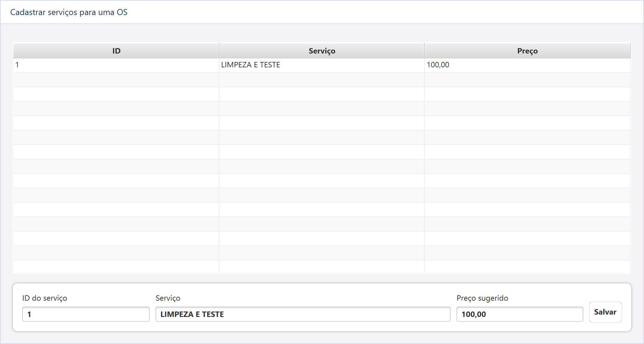Viewport: 644px width, 344px height.
Task: Click the Preço sugerido label
Action: 482,298
